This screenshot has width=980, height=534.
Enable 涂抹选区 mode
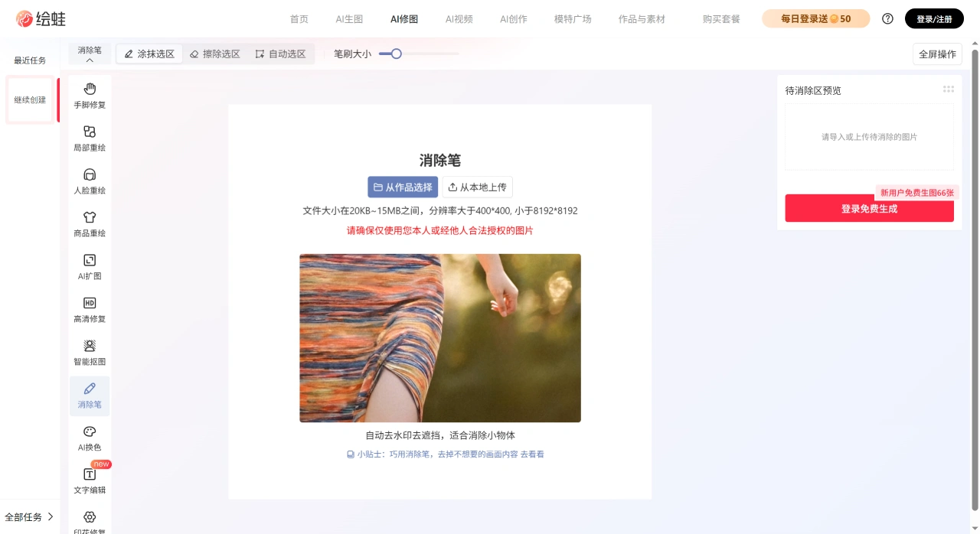tap(149, 54)
